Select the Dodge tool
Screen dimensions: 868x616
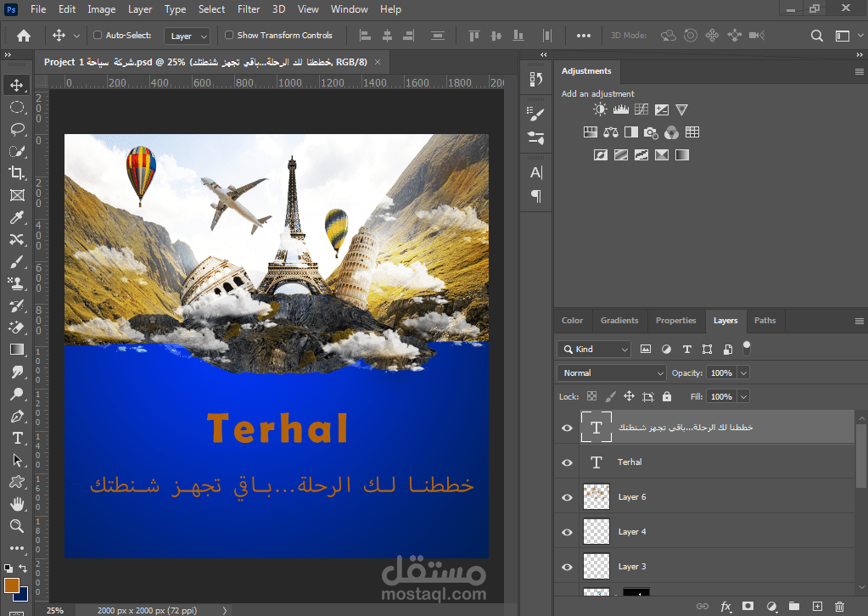pos(17,394)
